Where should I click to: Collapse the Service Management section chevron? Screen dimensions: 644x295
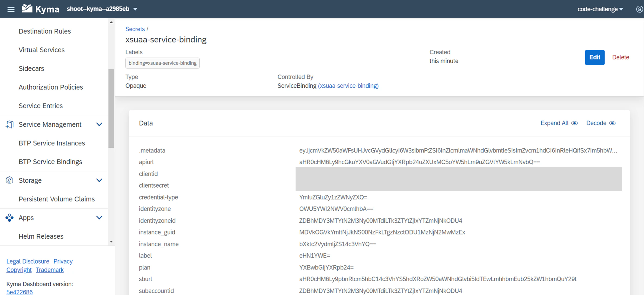pyautogui.click(x=99, y=124)
